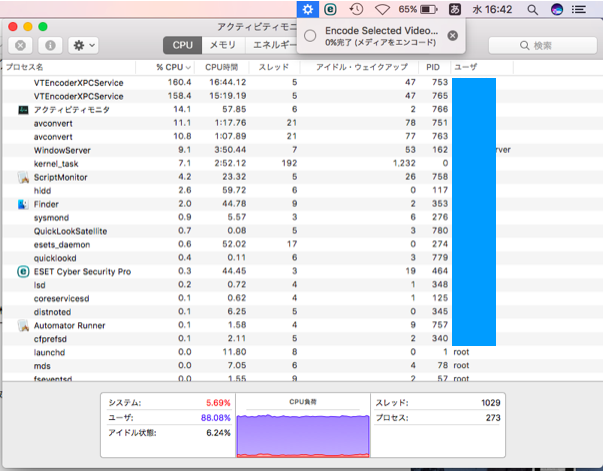Open Time Machine menu bar icon
The height and width of the screenshot is (472, 605).
tap(356, 9)
